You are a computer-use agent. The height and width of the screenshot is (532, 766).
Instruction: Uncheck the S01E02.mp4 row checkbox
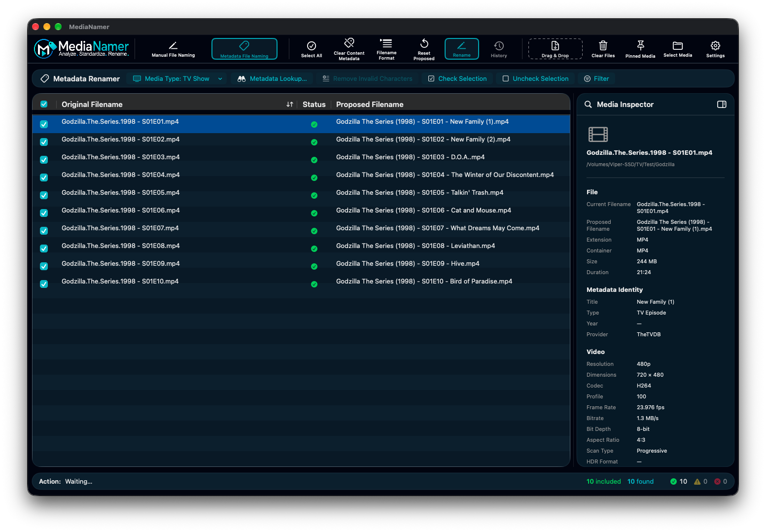click(44, 142)
